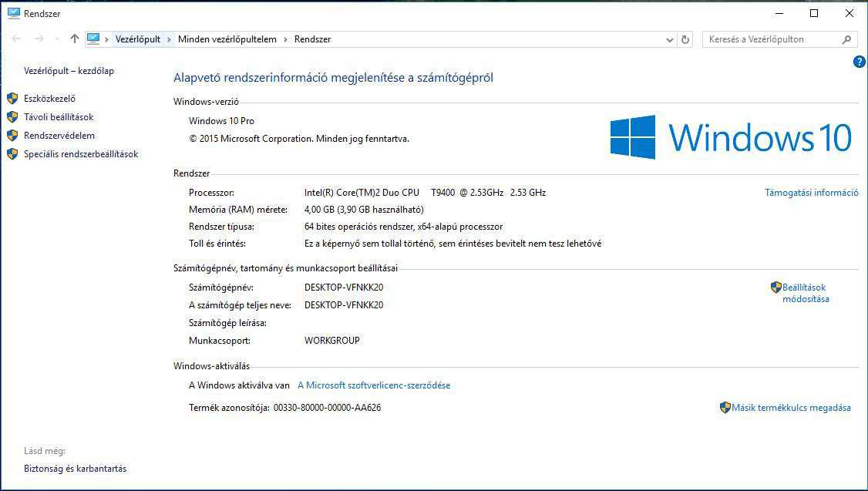The height and width of the screenshot is (491, 868).
Task: Click the Rendszer window title icon
Action: pyautogui.click(x=13, y=13)
